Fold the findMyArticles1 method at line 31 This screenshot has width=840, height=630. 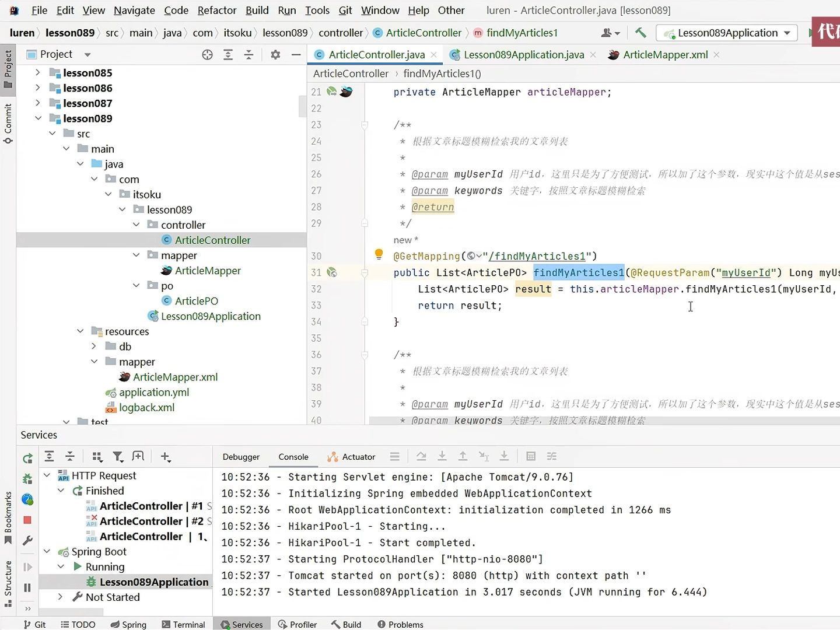coord(365,272)
